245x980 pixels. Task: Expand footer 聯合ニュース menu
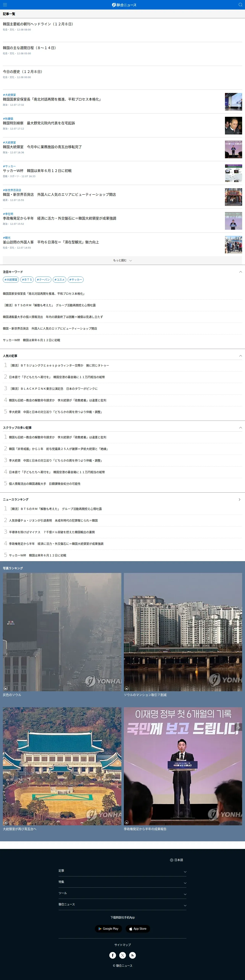point(122,904)
